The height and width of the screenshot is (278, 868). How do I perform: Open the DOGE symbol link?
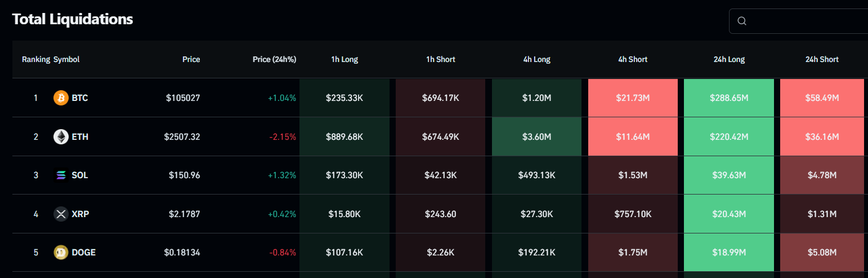pyautogui.click(x=83, y=253)
